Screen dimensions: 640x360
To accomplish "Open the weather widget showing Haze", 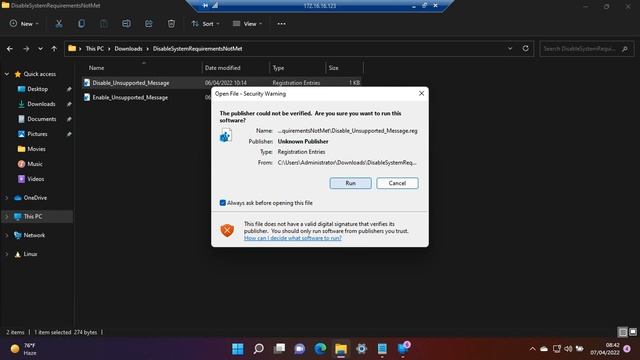I will point(24,349).
